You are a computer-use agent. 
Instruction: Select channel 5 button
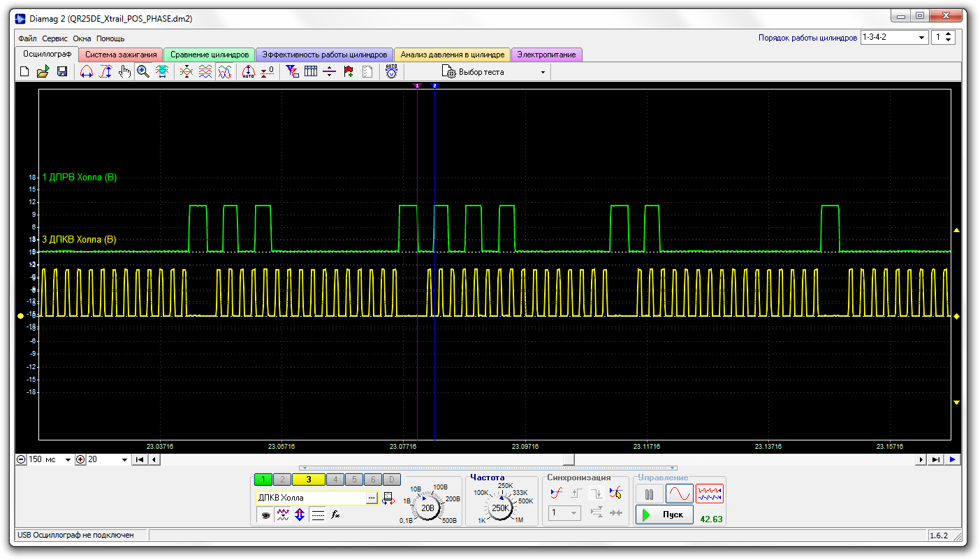click(x=353, y=480)
